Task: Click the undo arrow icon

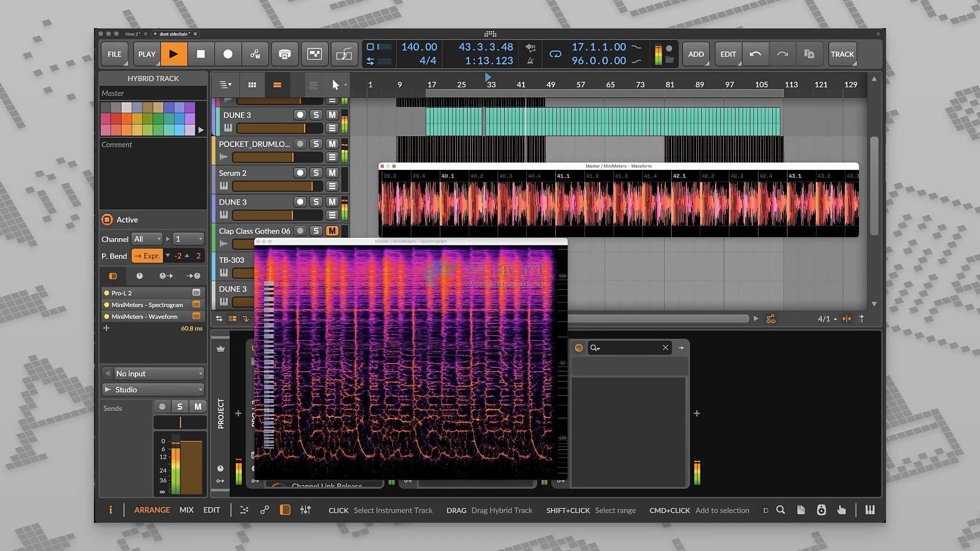Action: 755,54
